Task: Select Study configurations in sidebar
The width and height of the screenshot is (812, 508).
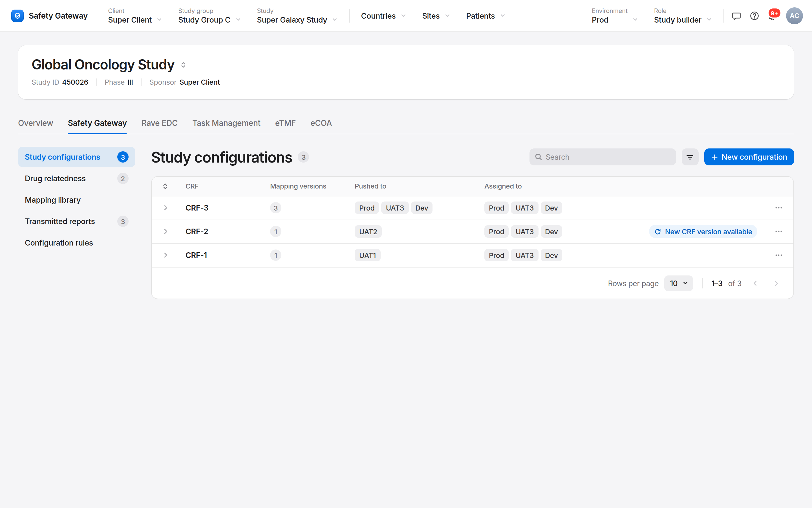Action: (x=76, y=157)
